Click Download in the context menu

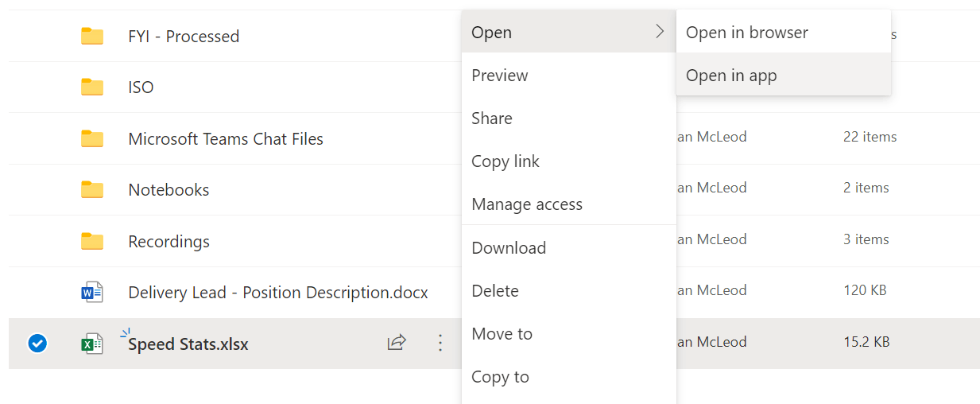[508, 248]
